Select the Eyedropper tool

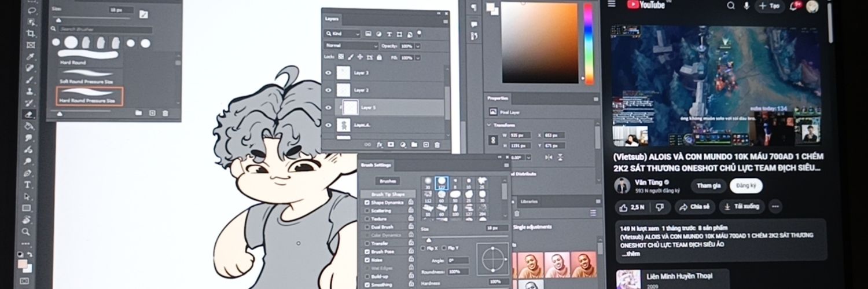31,57
